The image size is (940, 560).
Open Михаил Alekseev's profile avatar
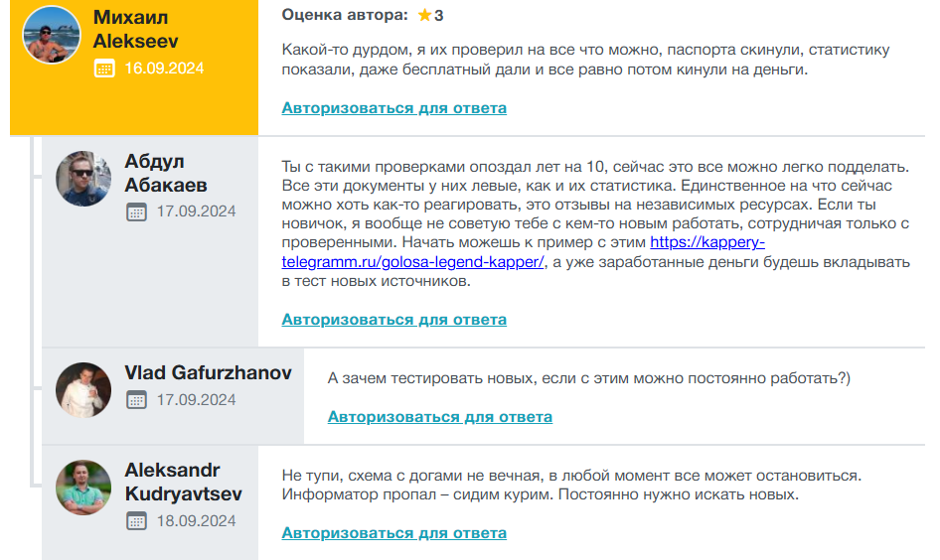click(x=52, y=35)
